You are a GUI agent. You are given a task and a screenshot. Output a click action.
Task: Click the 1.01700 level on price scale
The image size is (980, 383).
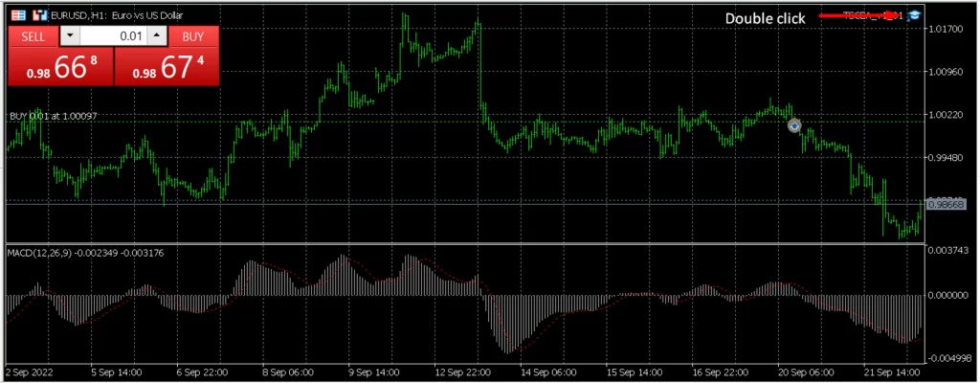(x=947, y=30)
